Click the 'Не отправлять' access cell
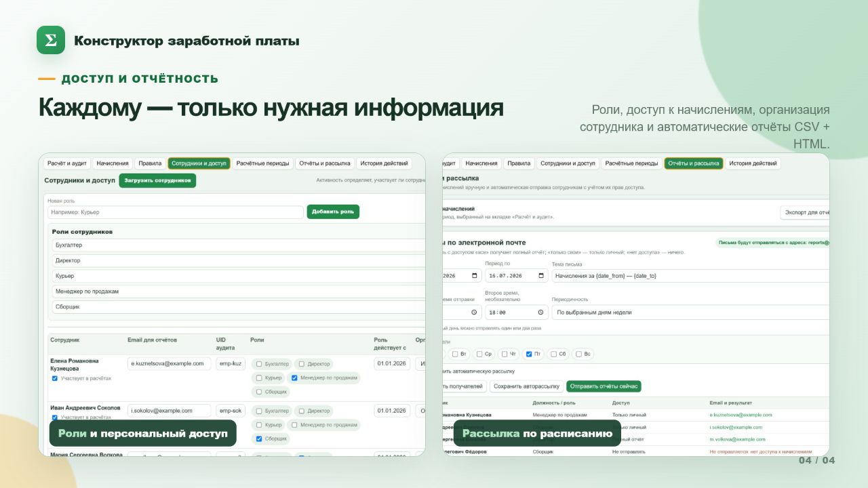Image resolution: width=868 pixels, height=488 pixels. pos(628,451)
